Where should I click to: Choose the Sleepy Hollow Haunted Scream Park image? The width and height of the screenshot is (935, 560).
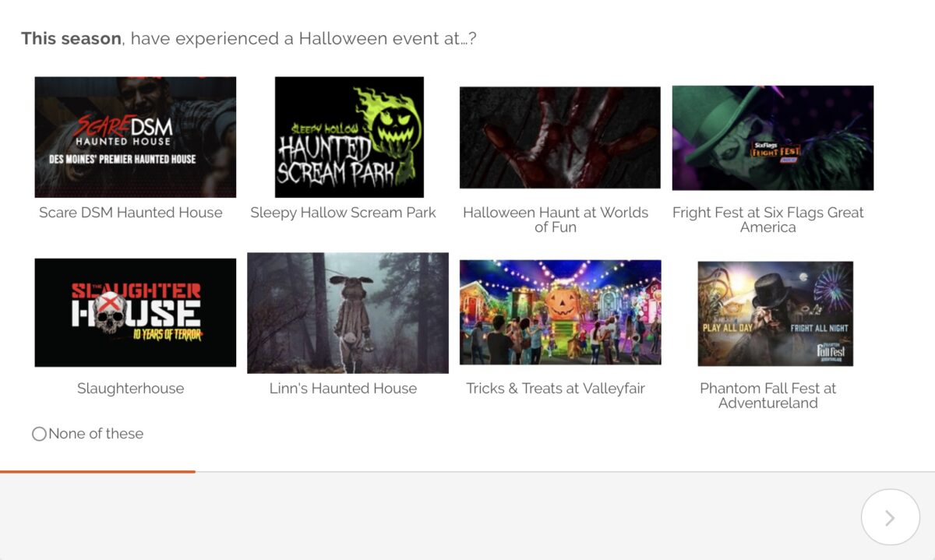[349, 137]
